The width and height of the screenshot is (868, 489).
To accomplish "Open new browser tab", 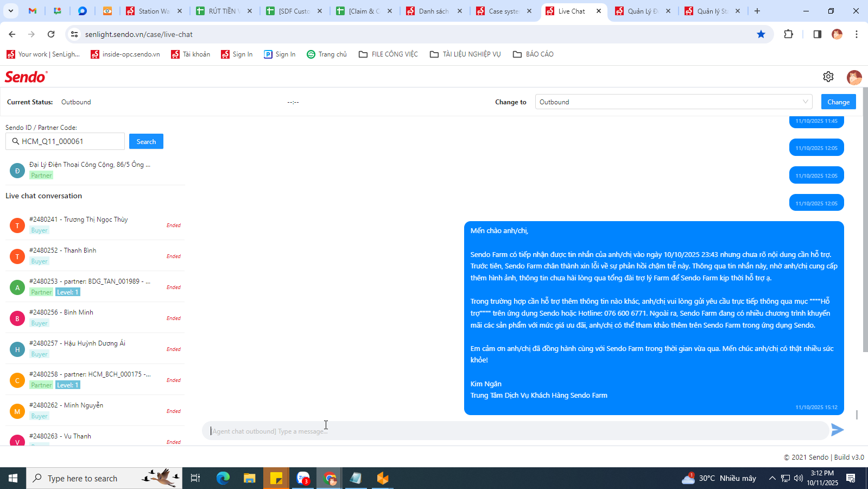I will coord(757,11).
